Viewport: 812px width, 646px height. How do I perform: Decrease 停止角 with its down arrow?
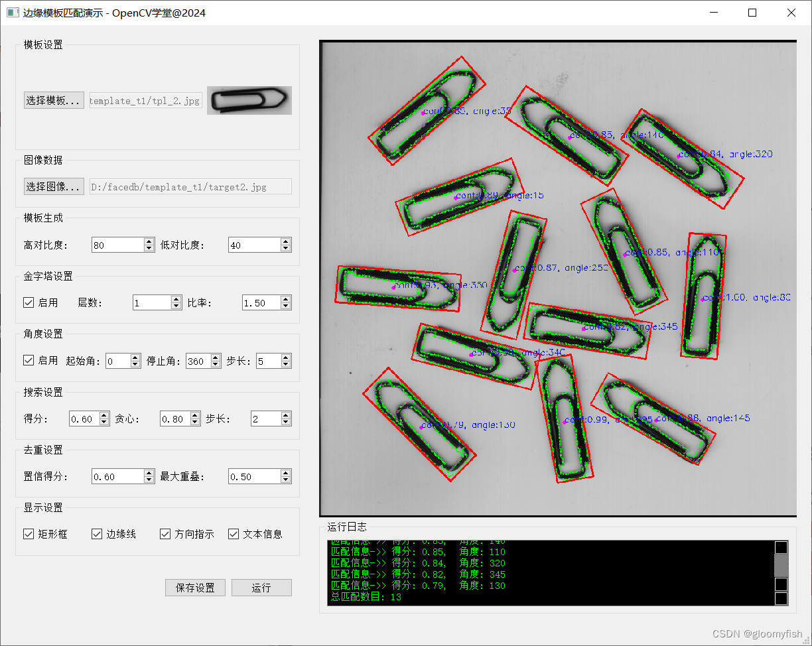[216, 365]
